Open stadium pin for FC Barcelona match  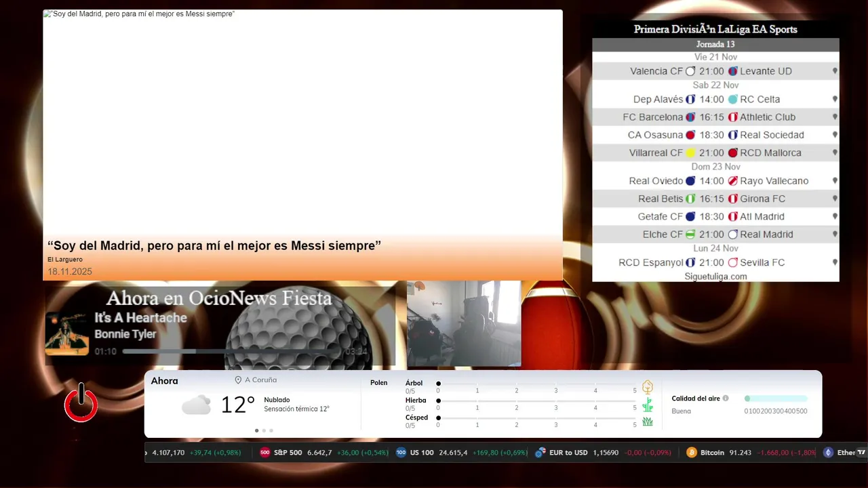tap(835, 117)
